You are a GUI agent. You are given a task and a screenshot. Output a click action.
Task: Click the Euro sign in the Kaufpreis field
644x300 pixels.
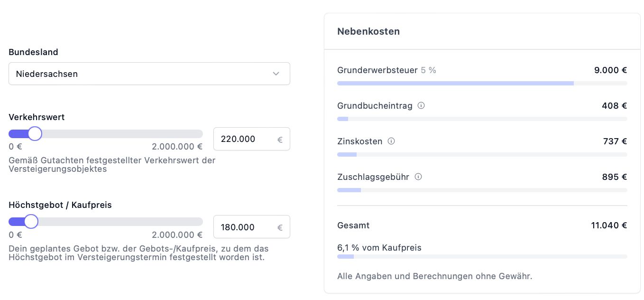click(x=280, y=228)
